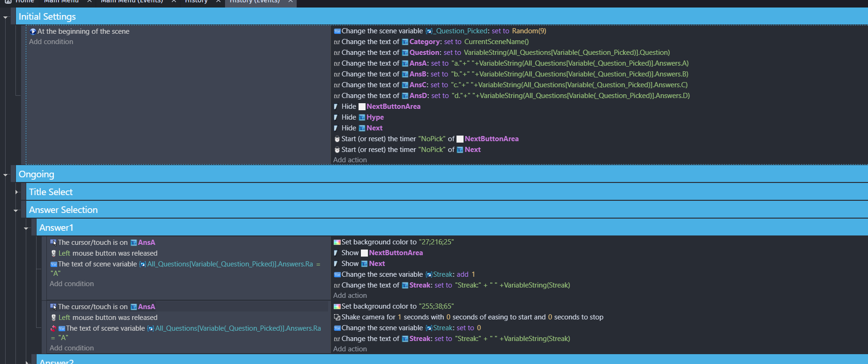Collapse the Answer Selection group
Viewport: 868px width, 364px height.
pyautogui.click(x=16, y=211)
